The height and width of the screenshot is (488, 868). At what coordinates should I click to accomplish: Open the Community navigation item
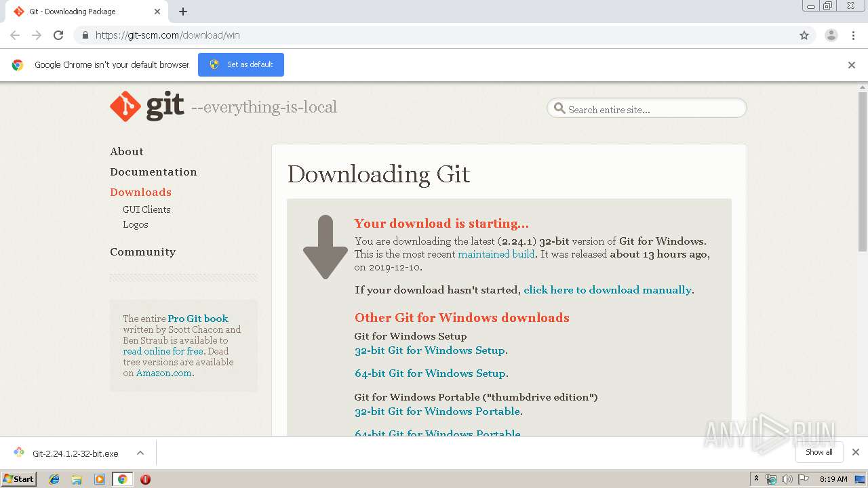point(142,251)
